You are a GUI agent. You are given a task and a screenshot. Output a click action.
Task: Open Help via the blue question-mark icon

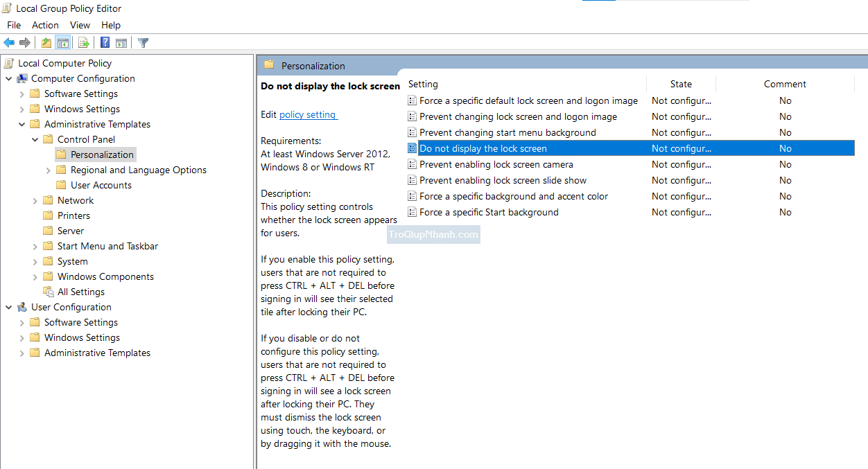(x=105, y=43)
